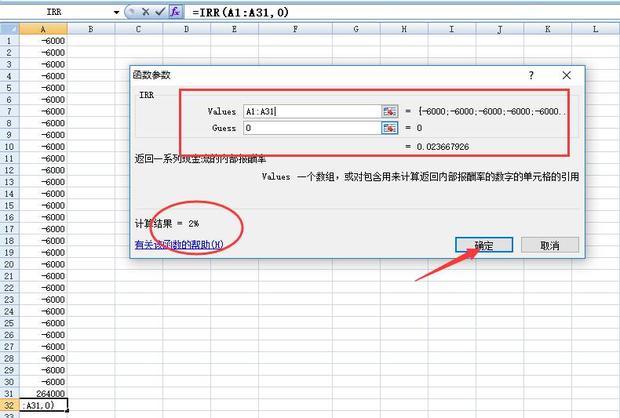Select column L header

[595, 29]
